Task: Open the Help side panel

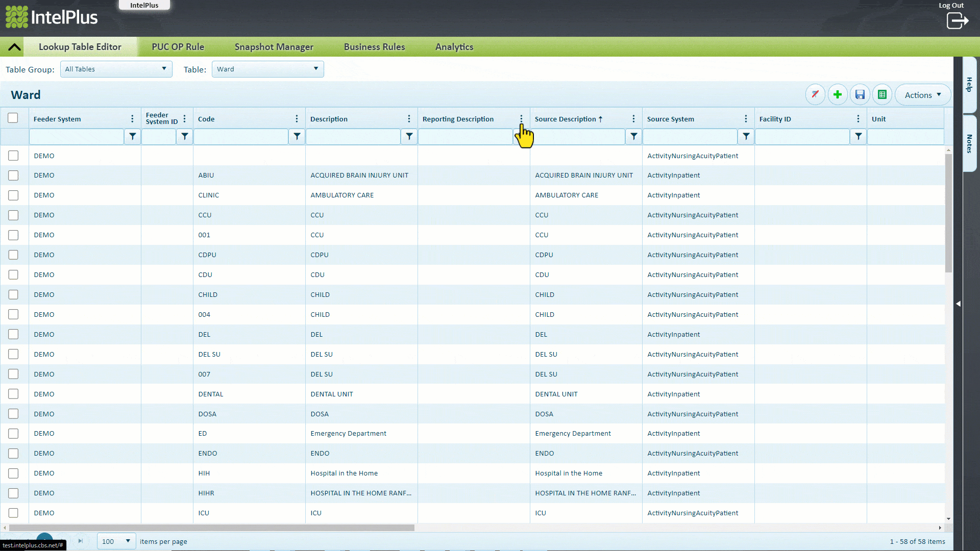Action: pyautogui.click(x=969, y=85)
